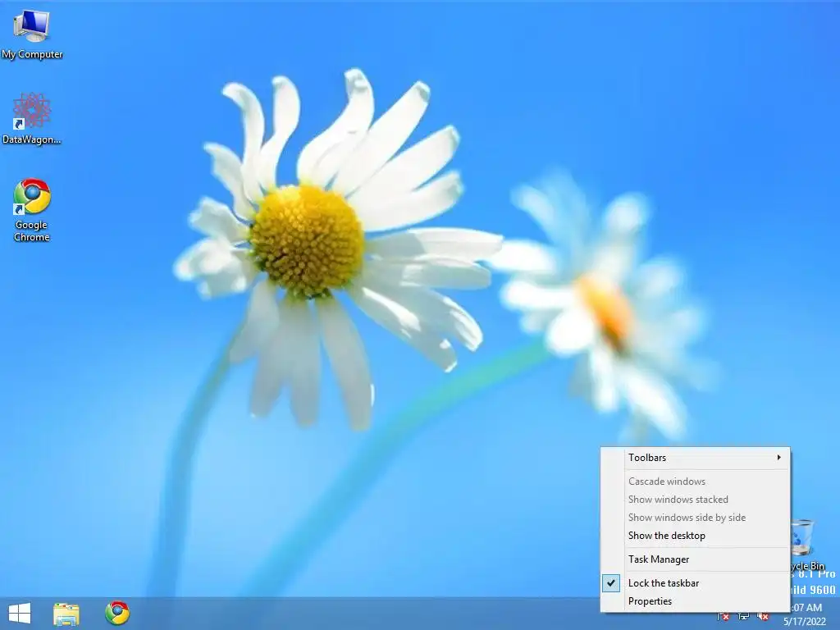Toggle Lock the taskbar
The image size is (840, 630).
(x=695, y=583)
